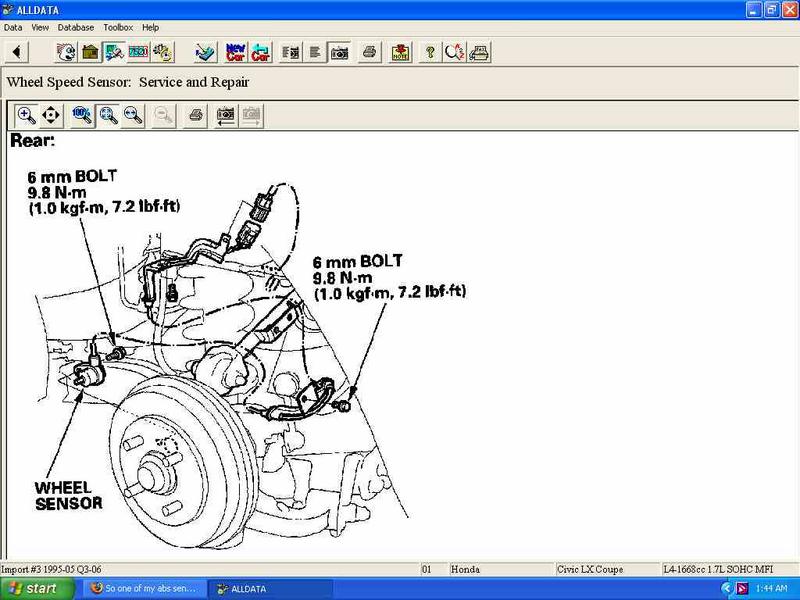
Task: Open the Database menu
Action: (x=76, y=27)
